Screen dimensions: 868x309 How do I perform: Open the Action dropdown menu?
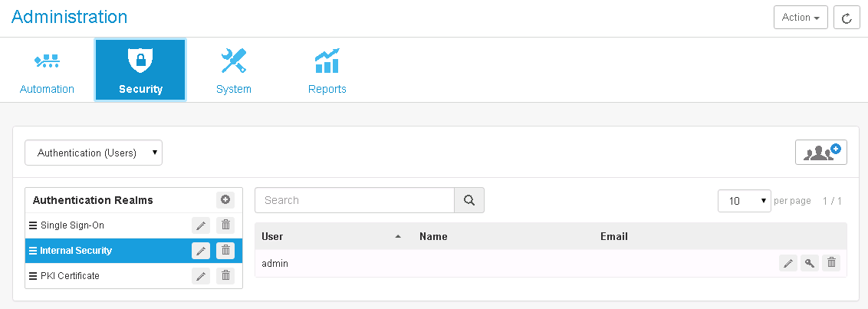pyautogui.click(x=801, y=17)
